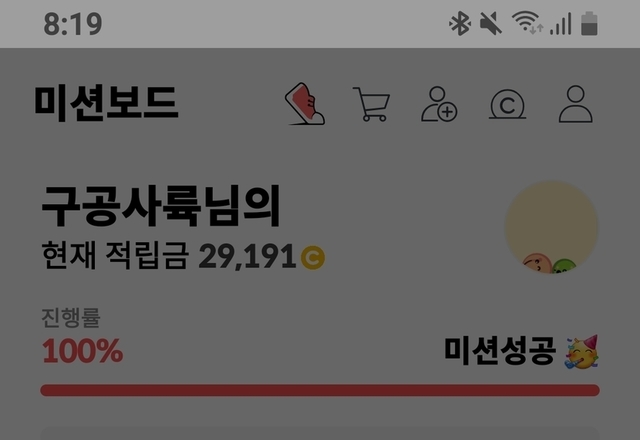The width and height of the screenshot is (640, 440).
Task: Tap the round profile avatar picture
Action: point(551,227)
